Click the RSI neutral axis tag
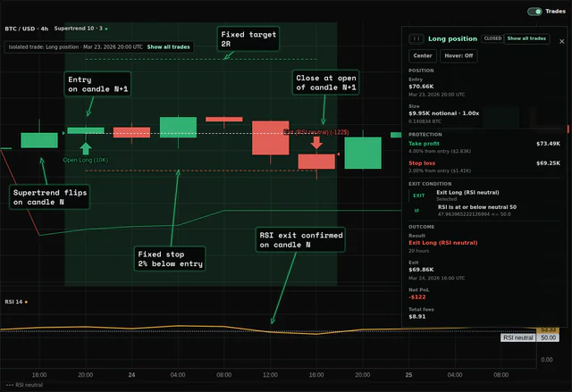This screenshot has width=572, height=392. point(518,338)
